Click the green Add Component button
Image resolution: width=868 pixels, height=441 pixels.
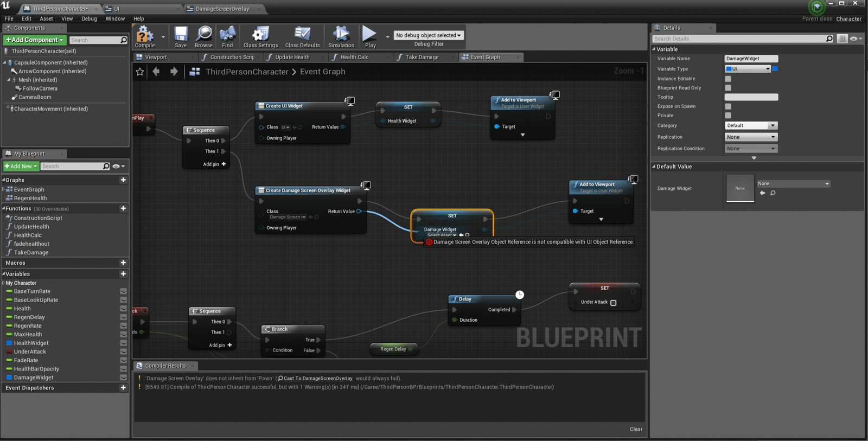pyautogui.click(x=35, y=40)
